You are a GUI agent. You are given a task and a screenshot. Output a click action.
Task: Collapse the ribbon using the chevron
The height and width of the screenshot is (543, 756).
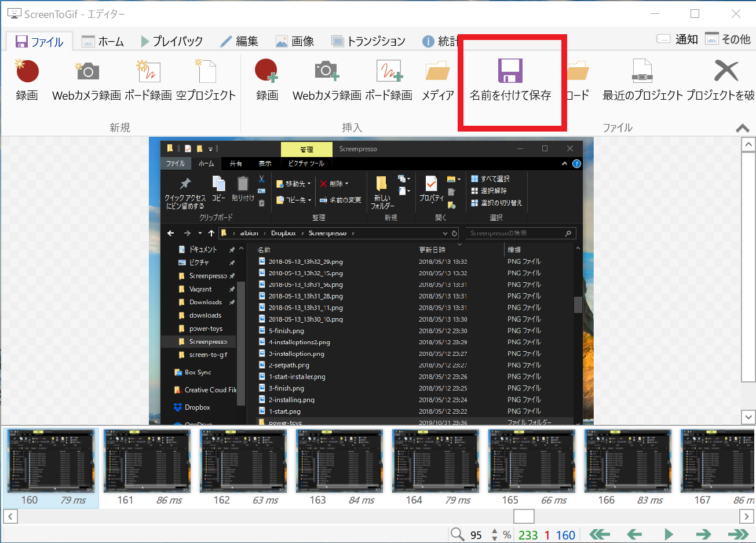(742, 128)
